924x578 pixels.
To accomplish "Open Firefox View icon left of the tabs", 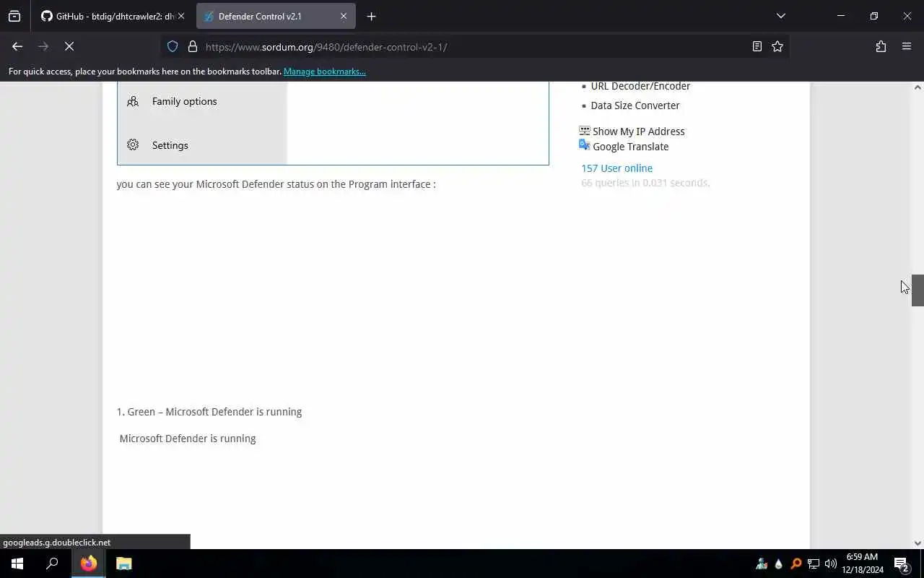I will (x=14, y=16).
